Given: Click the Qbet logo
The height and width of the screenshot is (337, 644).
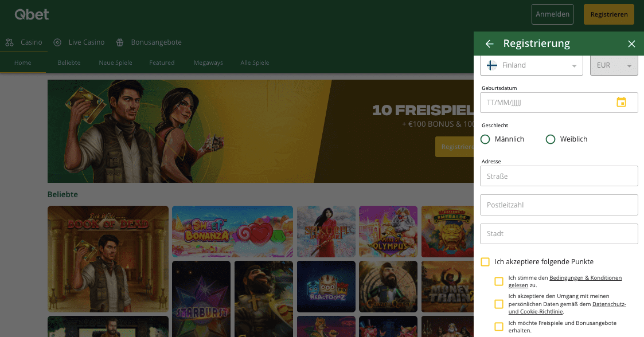Looking at the screenshot, I should tap(32, 14).
